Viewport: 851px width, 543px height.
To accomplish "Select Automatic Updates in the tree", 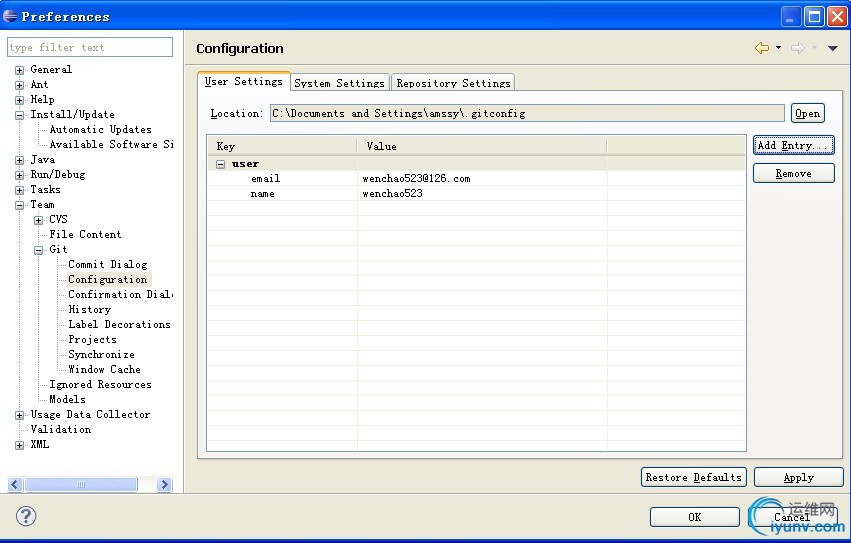I will (x=100, y=129).
